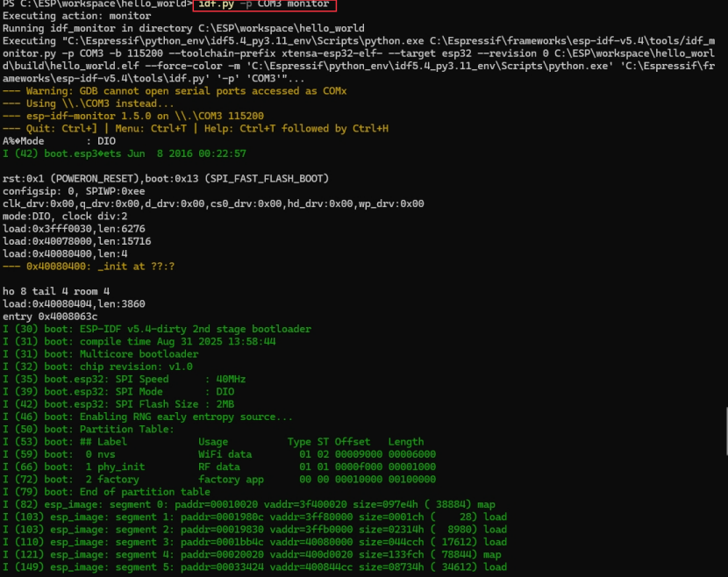728x577 pixels.
Task: Click the 'phy_init' RF data partition row
Action: [x=219, y=467]
